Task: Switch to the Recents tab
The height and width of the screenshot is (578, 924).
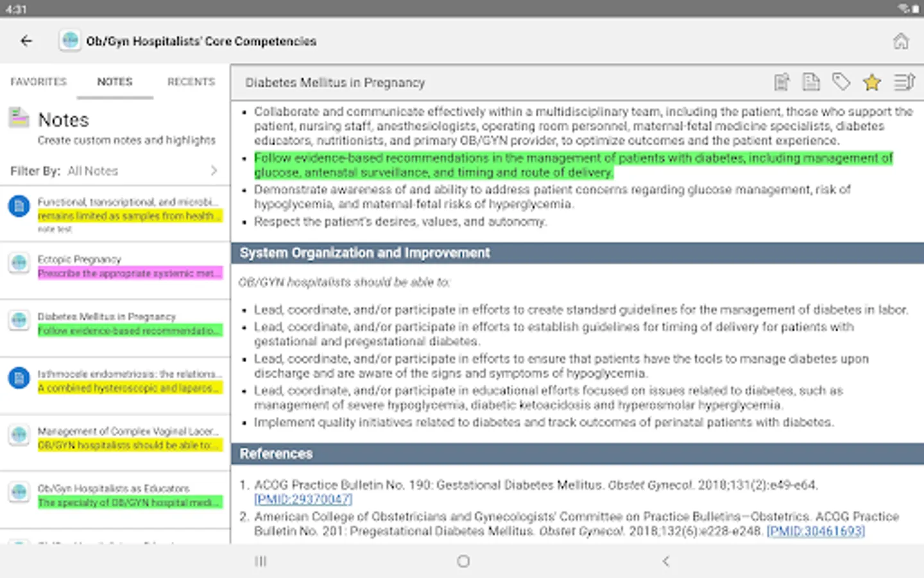Action: coord(191,82)
